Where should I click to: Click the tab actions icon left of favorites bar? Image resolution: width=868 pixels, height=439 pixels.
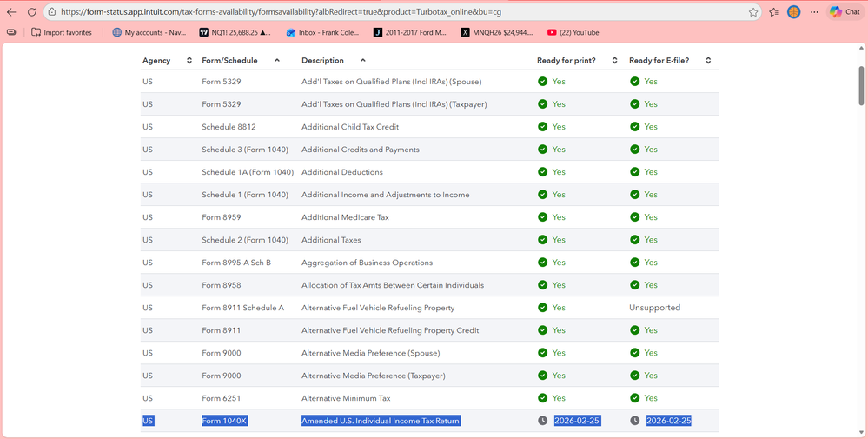click(11, 33)
